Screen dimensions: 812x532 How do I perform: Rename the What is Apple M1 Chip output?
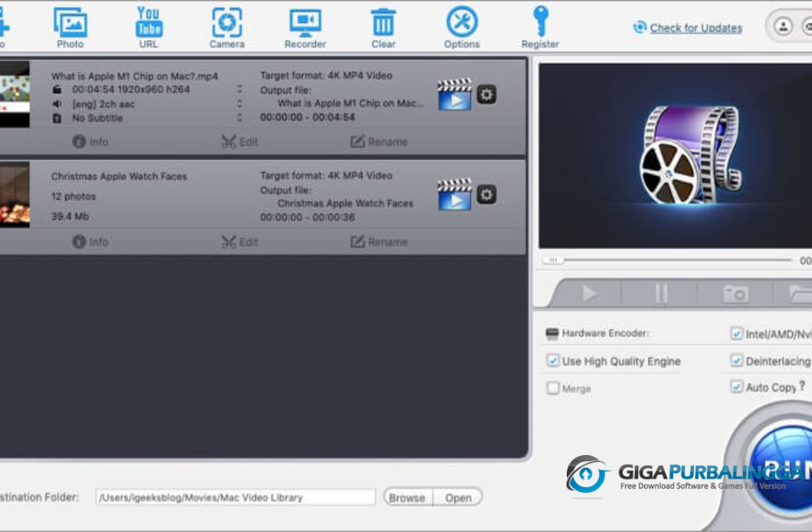tap(379, 141)
